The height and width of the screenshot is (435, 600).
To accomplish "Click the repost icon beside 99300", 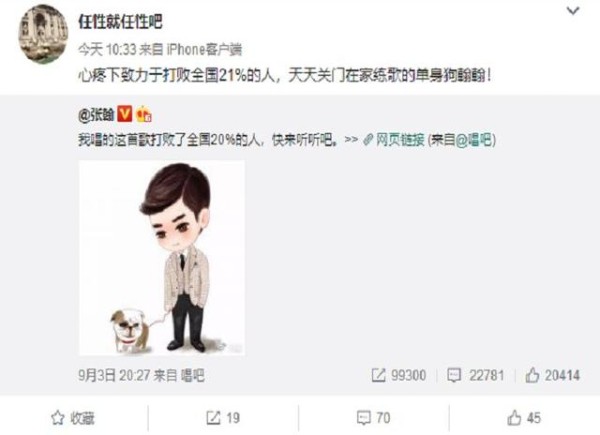I will 378,375.
